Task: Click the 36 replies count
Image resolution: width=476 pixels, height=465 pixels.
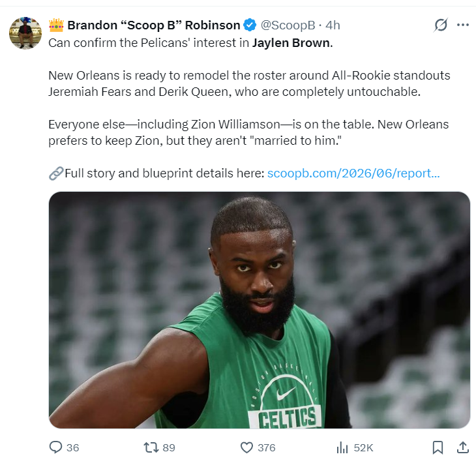Action: (x=72, y=447)
